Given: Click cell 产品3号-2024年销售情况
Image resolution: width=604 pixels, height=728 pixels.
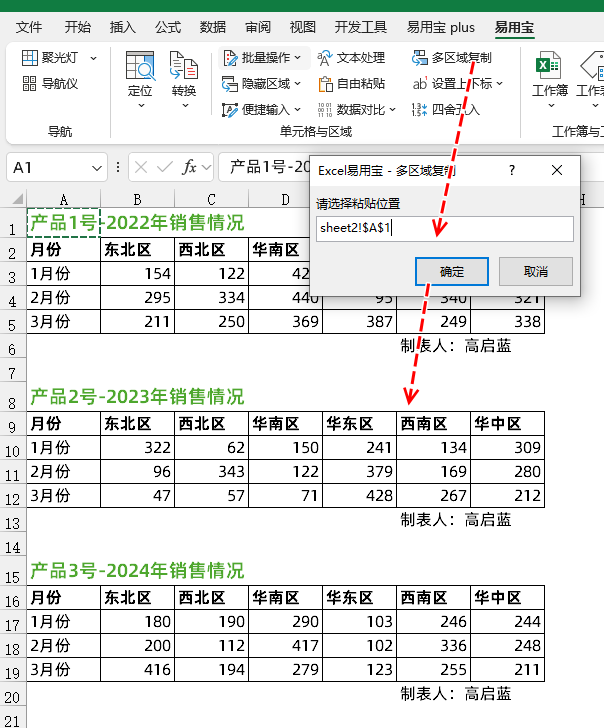Looking at the screenshot, I should 137,571.
